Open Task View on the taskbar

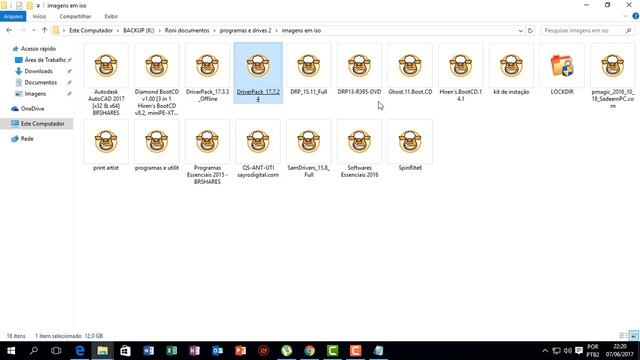(x=56, y=351)
